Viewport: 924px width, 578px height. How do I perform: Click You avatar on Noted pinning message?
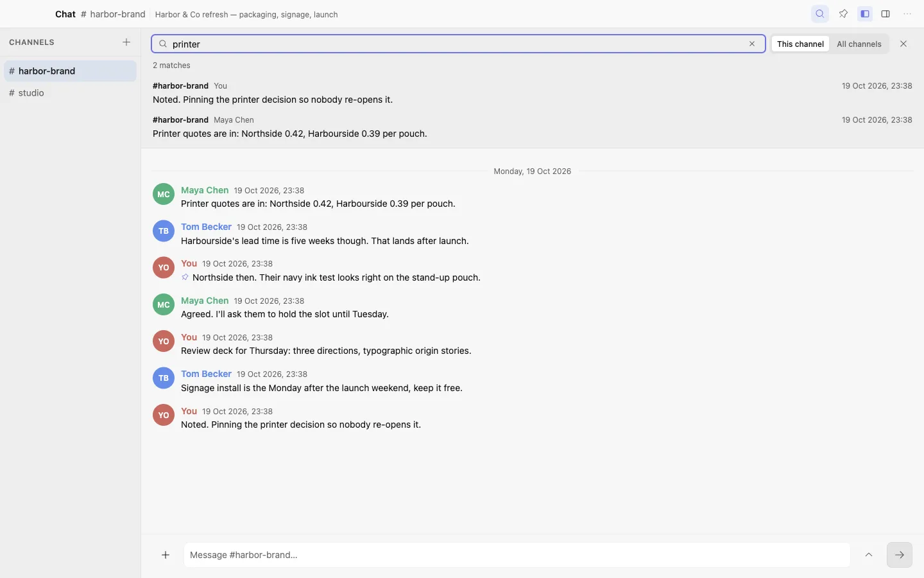[x=164, y=415]
